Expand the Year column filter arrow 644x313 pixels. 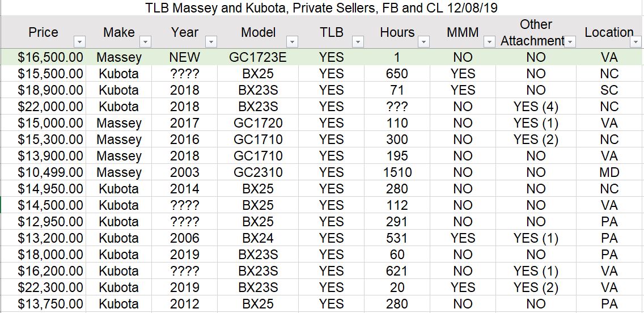click(211, 42)
